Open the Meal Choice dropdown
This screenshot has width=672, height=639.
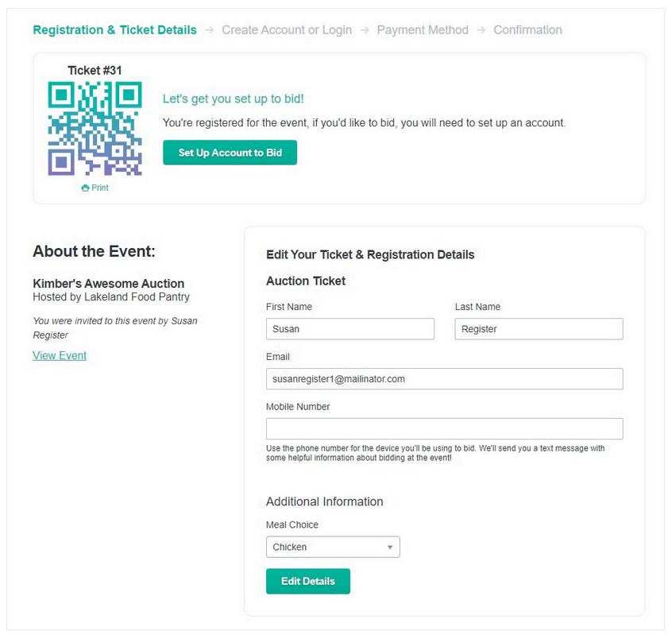pyautogui.click(x=332, y=547)
